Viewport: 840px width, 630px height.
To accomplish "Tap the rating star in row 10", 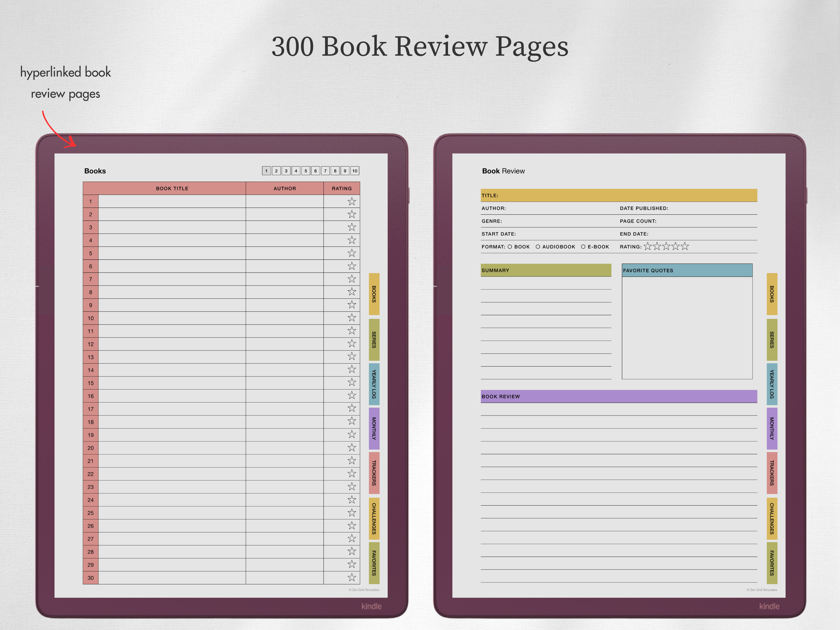I will (352, 318).
